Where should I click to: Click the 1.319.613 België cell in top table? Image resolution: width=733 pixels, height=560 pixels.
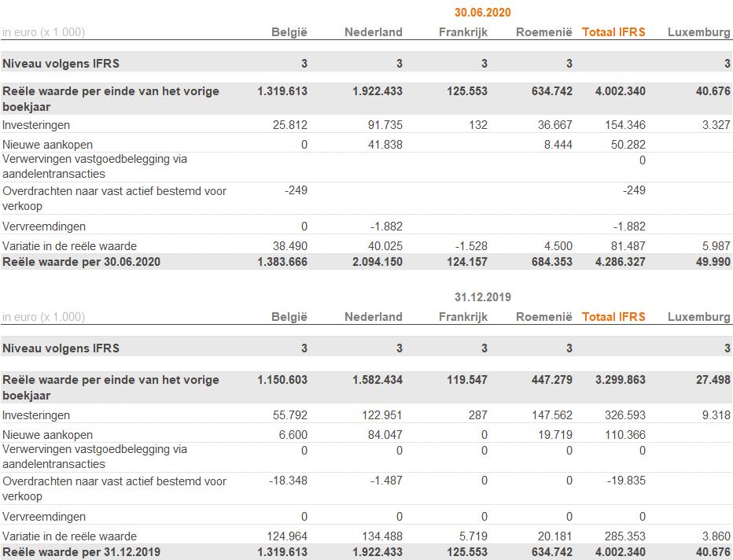[282, 91]
